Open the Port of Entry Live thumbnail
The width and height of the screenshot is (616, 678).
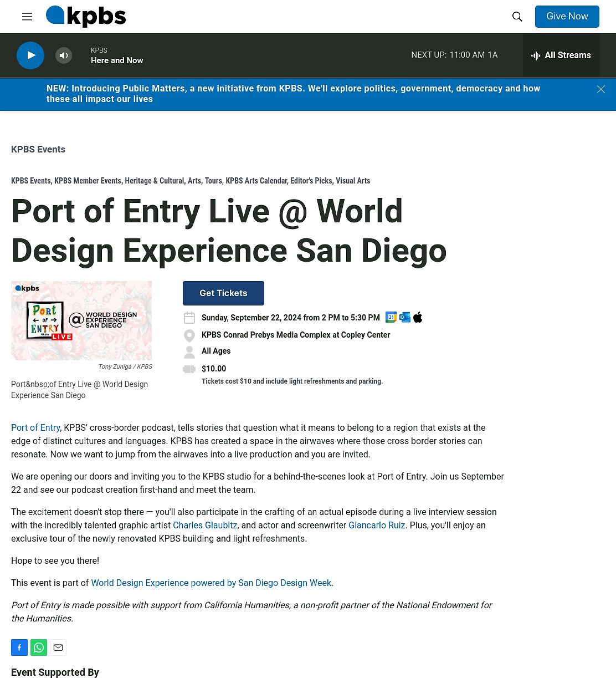pos(81,320)
